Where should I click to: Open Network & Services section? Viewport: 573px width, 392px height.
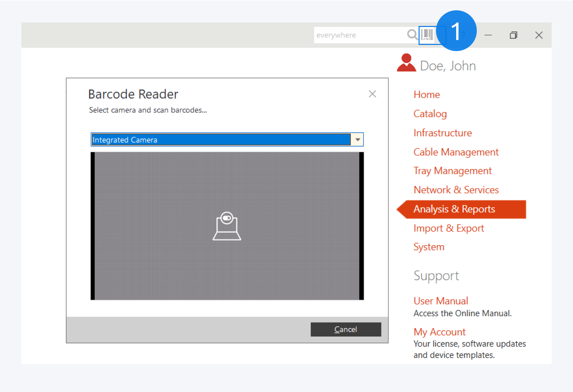point(456,190)
